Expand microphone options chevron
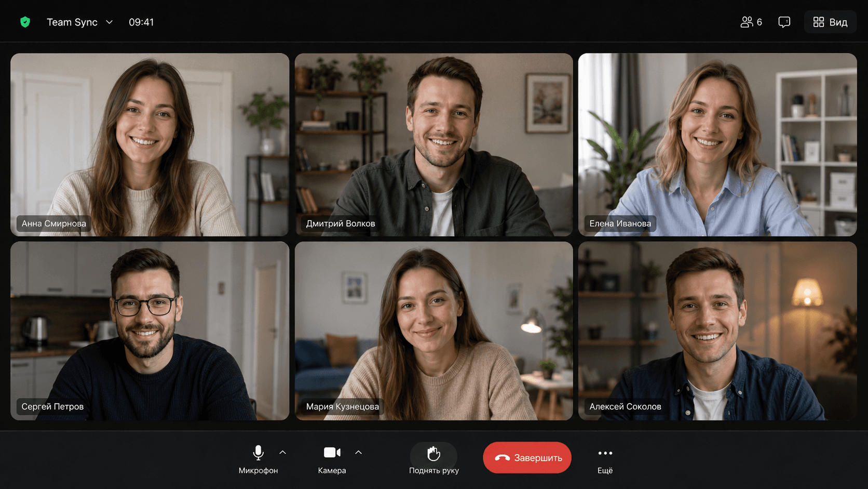This screenshot has height=489, width=868. tap(282, 453)
